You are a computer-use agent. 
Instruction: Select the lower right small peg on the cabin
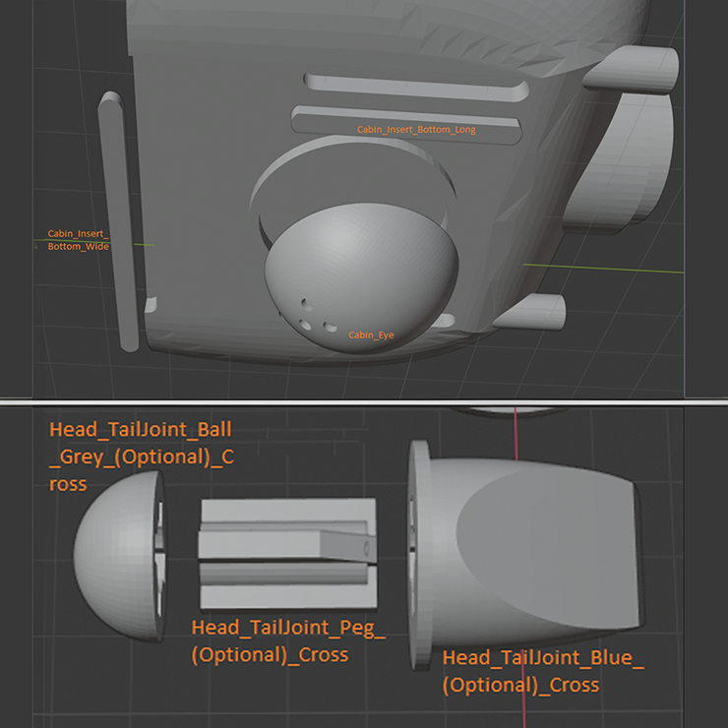pyautogui.click(x=529, y=312)
